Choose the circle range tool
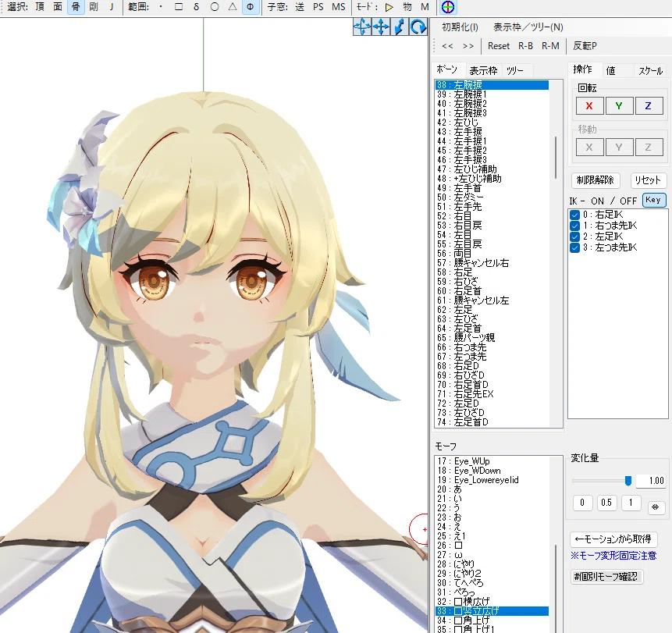Viewport: 672px width, 633px height. 215,7
